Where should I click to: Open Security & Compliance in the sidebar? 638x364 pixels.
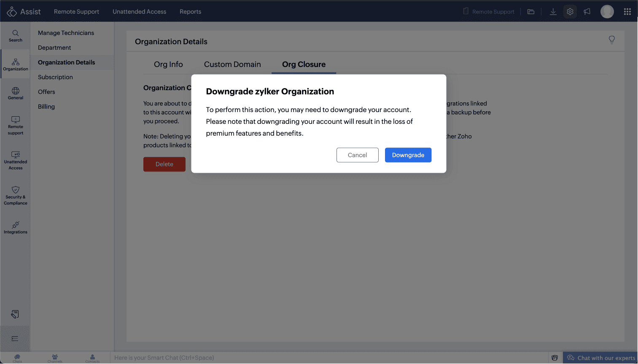click(16, 195)
